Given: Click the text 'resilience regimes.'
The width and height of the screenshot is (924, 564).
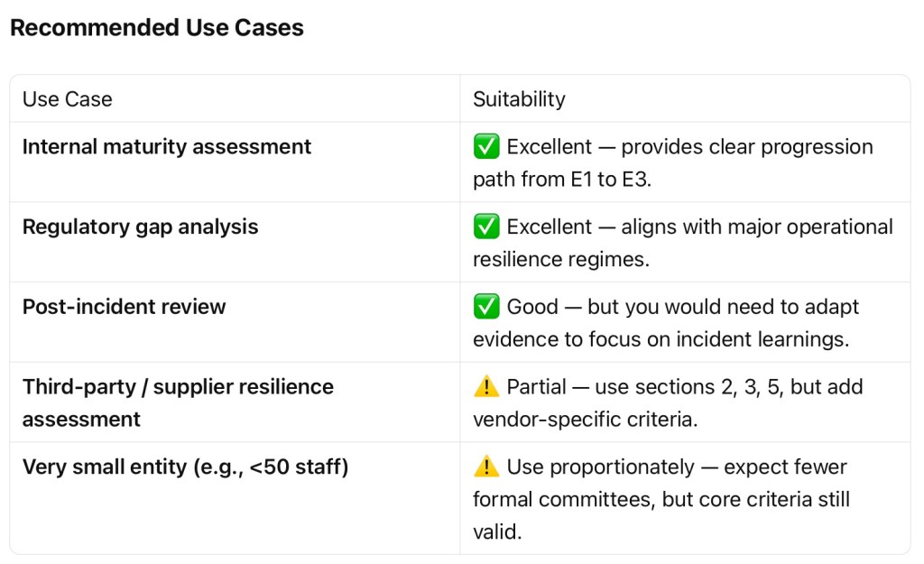Looking at the screenshot, I should click(559, 260).
